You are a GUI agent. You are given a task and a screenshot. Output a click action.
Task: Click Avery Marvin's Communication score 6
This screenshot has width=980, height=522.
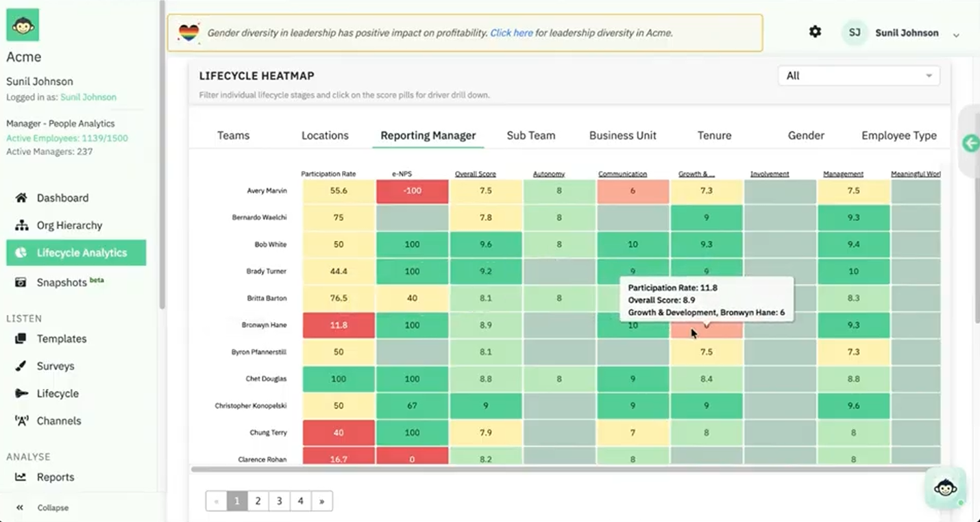[x=633, y=191]
